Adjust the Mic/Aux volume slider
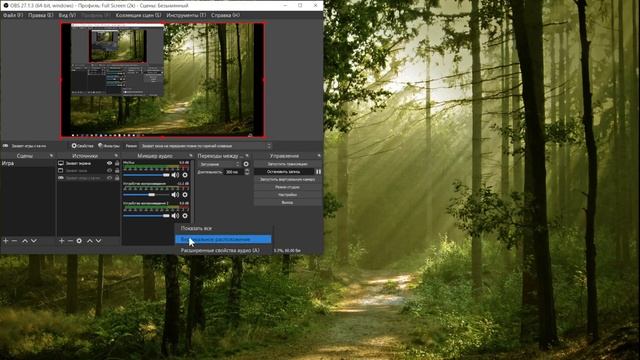Image resolution: width=640 pixels, height=360 pixels. click(x=146, y=175)
